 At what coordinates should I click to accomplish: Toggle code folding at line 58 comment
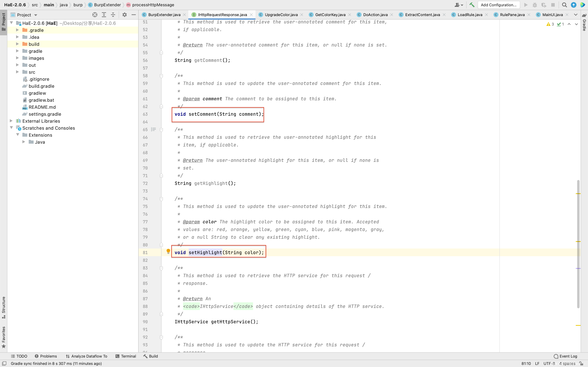coord(161,76)
